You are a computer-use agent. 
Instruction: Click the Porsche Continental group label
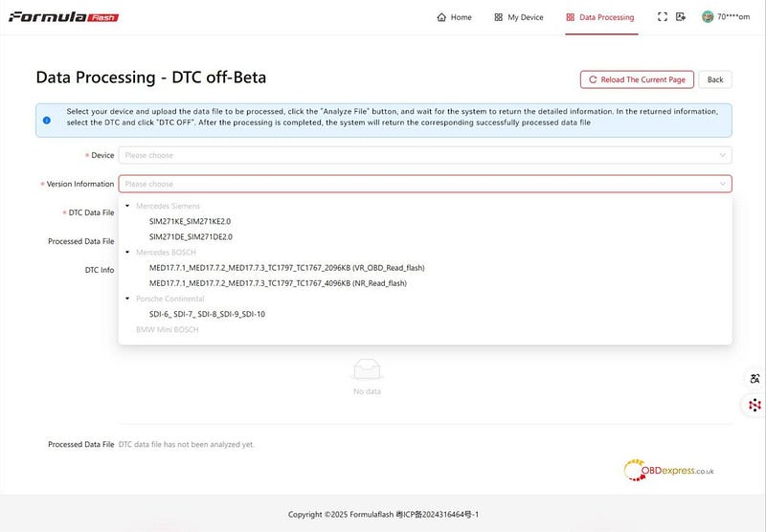tap(170, 299)
